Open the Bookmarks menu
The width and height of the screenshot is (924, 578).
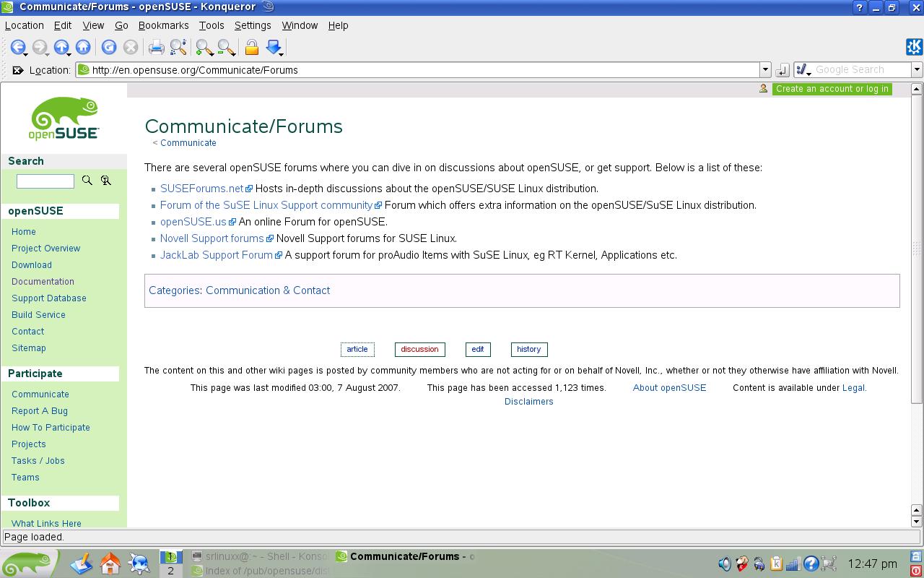(163, 25)
